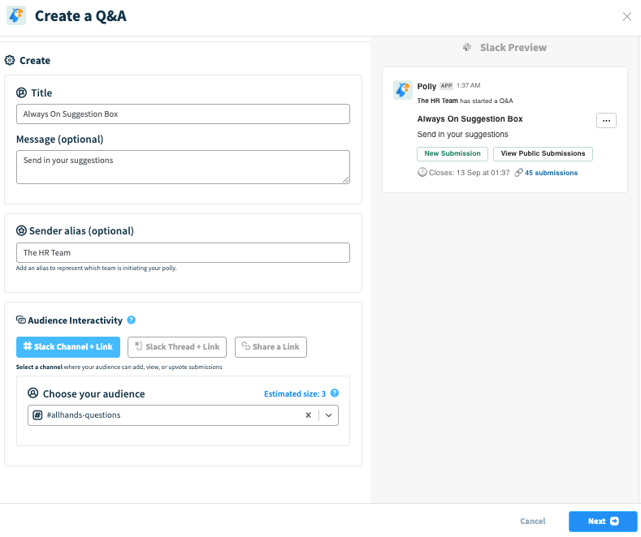Viewport: 641px width, 537px height.
Task: Clear the #allhands-questions selection
Action: pos(308,415)
